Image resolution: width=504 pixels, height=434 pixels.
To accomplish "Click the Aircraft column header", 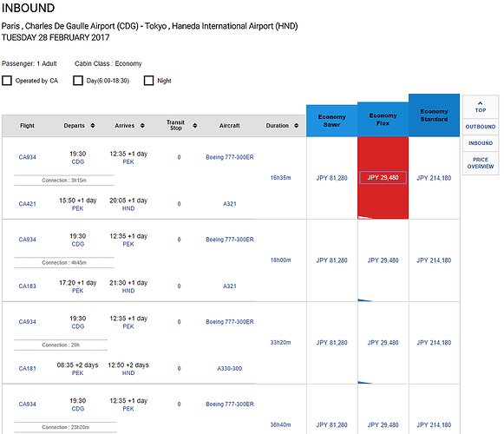I will pos(230,126).
